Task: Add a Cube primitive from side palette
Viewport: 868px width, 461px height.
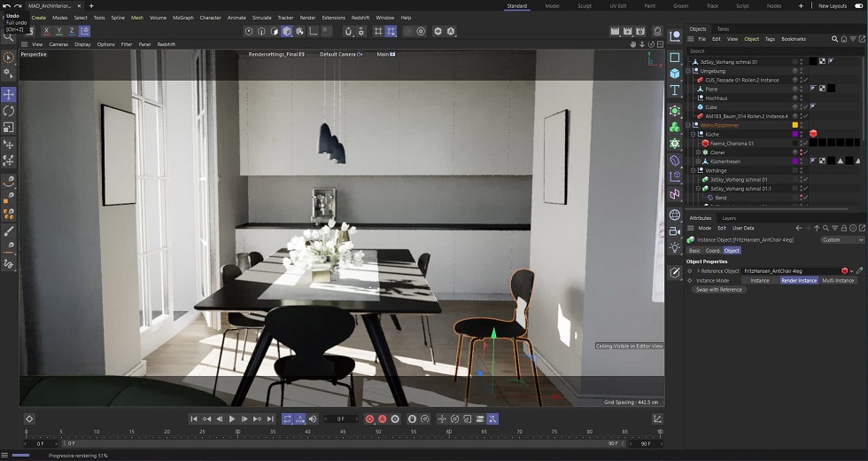Action: 675,74
